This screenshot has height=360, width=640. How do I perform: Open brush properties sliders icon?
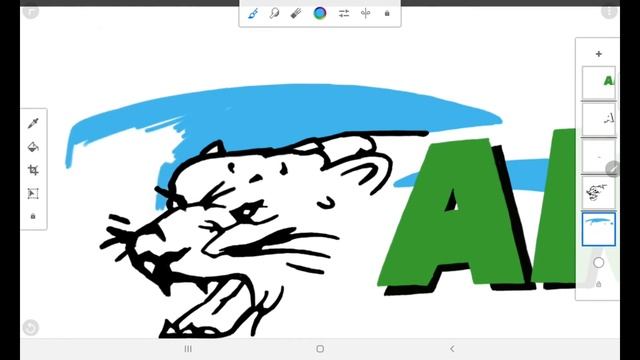click(344, 13)
